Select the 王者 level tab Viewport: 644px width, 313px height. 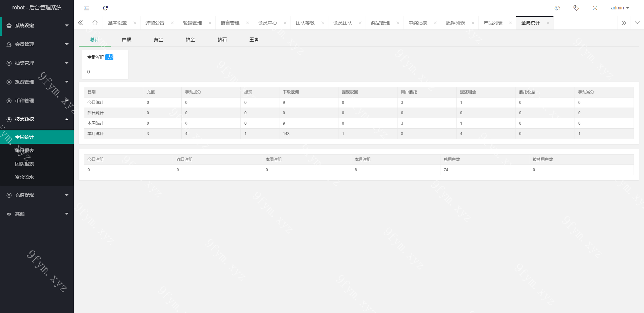click(254, 40)
